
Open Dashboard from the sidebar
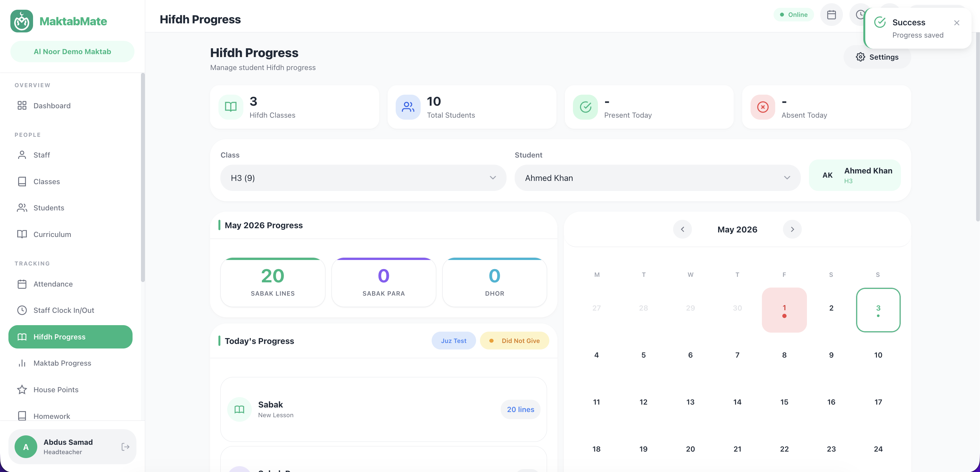coord(70,105)
